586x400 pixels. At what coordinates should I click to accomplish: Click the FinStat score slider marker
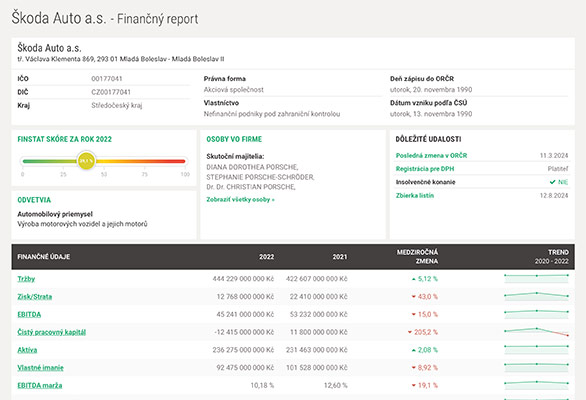pyautogui.click(x=86, y=161)
